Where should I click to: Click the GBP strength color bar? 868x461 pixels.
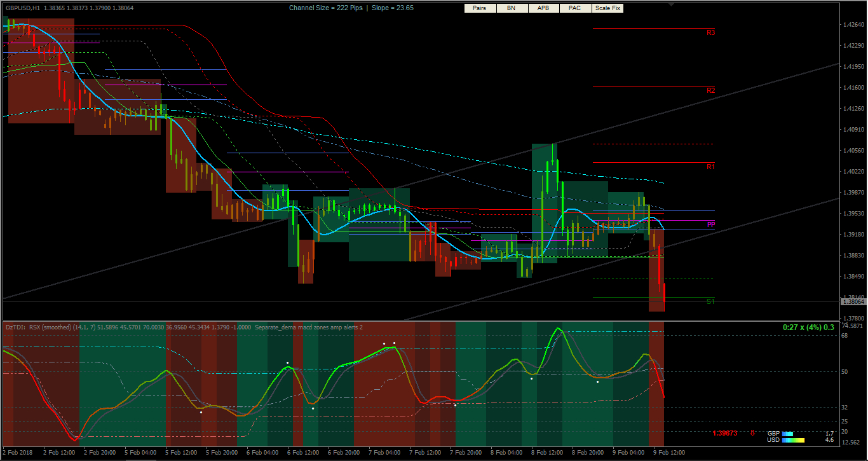(787, 433)
